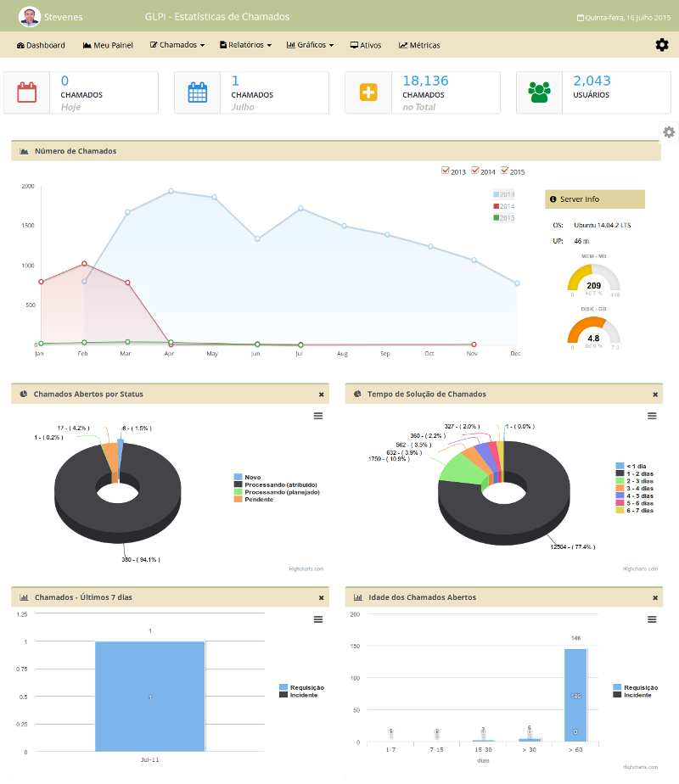Open the Gráficos dropdown menu
This screenshot has width=679, height=784.
click(310, 45)
